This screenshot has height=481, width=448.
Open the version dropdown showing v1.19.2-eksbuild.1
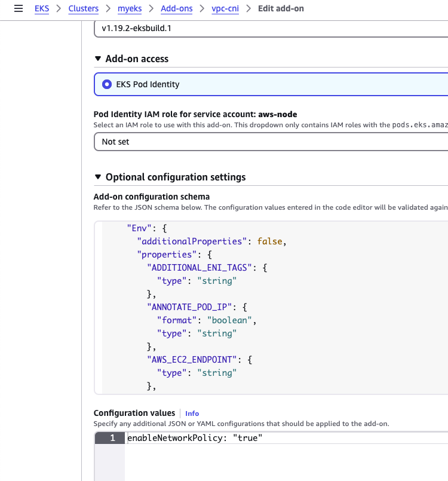coord(271,28)
